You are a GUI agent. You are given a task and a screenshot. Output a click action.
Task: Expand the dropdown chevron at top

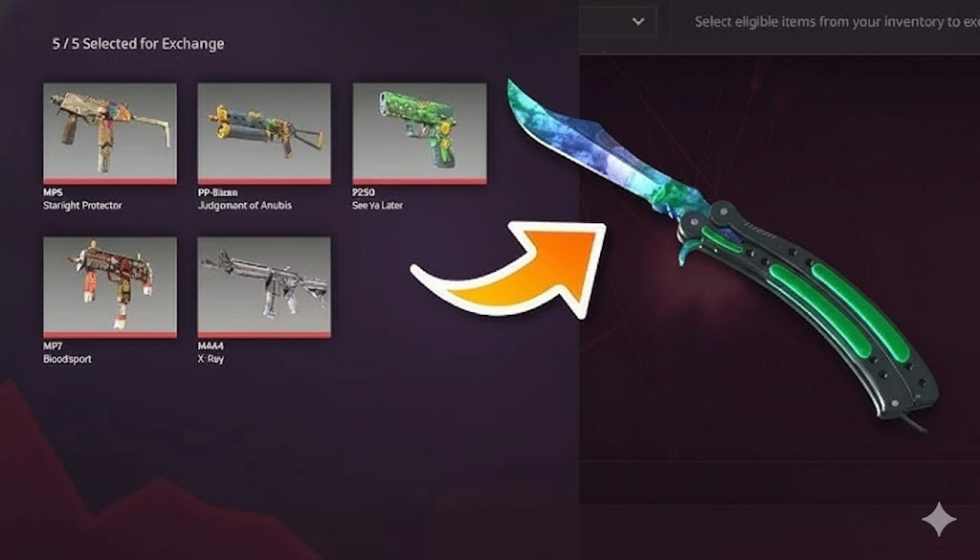[x=638, y=21]
